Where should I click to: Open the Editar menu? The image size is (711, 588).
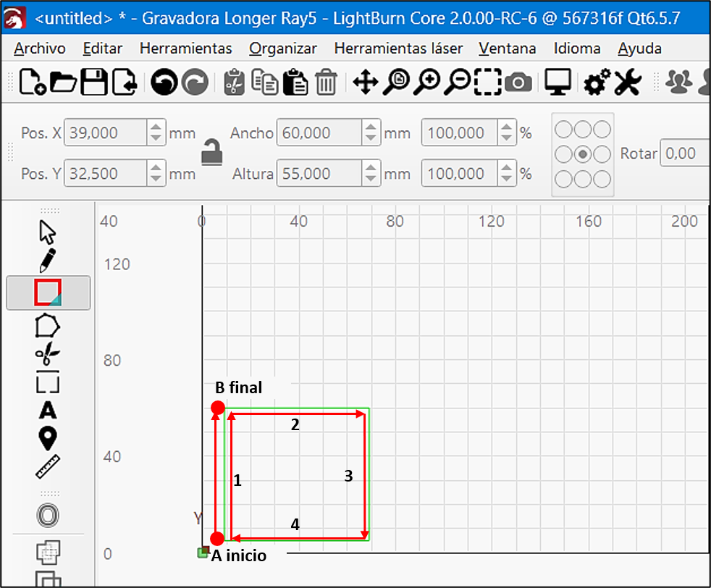point(103,48)
